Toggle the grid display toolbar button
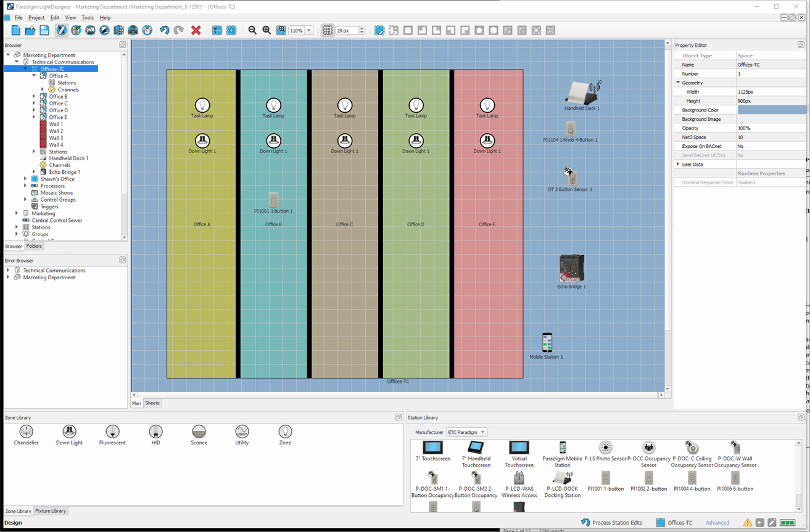 click(x=328, y=30)
